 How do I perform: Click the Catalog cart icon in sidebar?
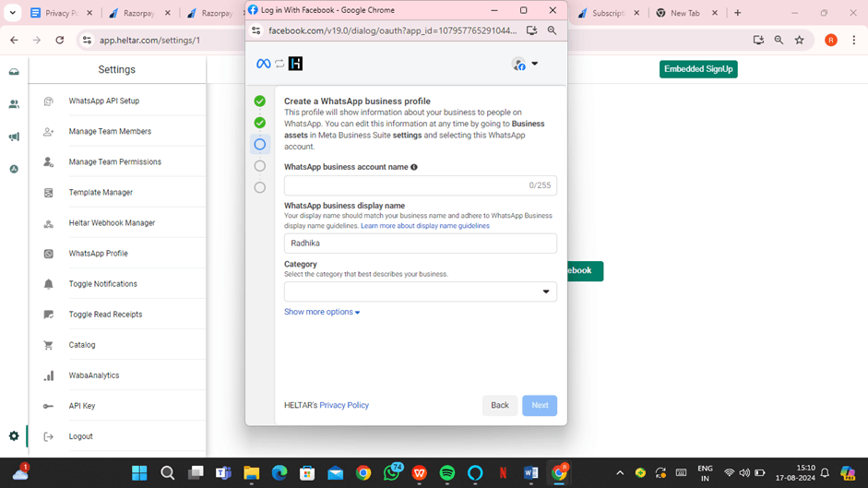point(48,345)
